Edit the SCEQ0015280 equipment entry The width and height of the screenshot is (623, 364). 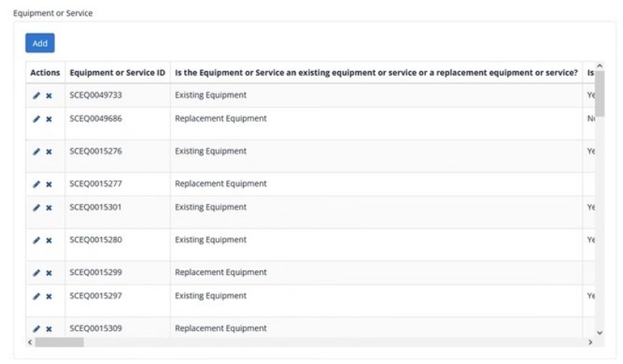(36, 241)
